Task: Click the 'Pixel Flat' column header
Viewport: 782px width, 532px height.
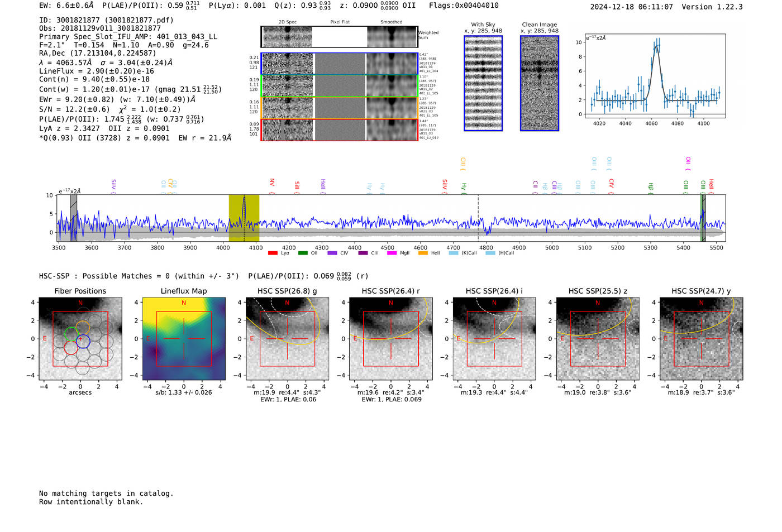Action: click(340, 22)
